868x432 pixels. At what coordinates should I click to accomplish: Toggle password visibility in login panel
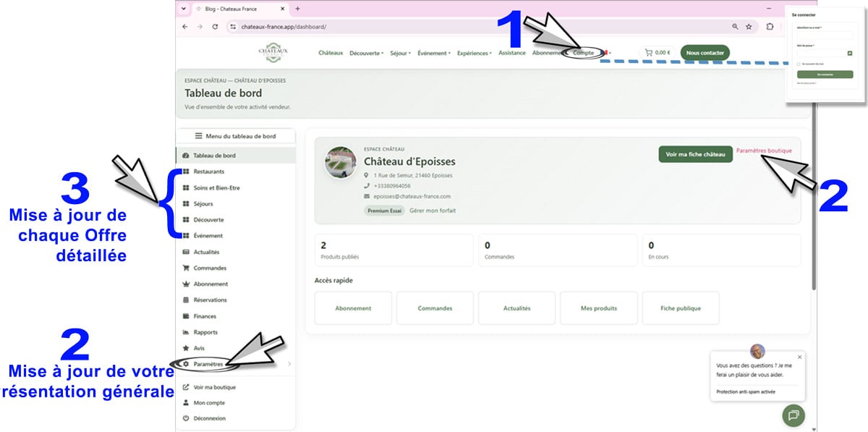[850, 53]
